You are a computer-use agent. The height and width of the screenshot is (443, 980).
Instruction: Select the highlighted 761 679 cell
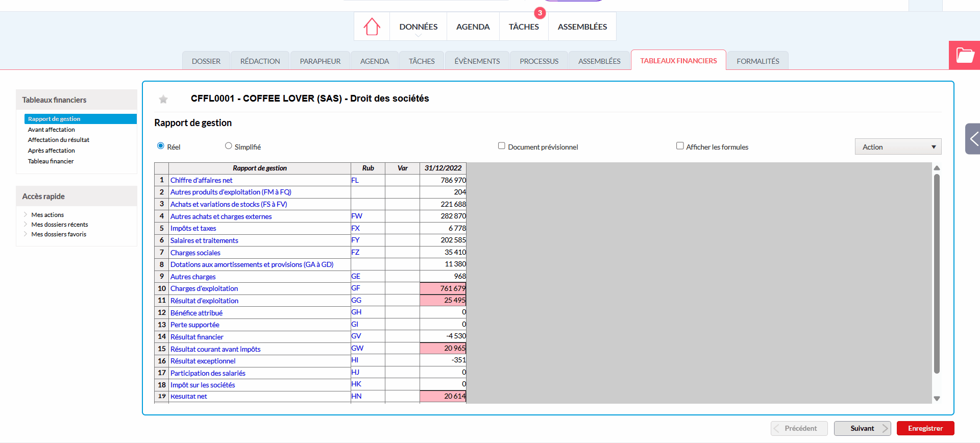click(x=443, y=288)
